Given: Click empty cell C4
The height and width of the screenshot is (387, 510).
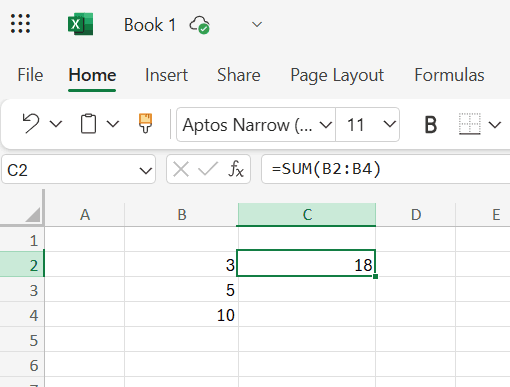Looking at the screenshot, I should 307,315.
